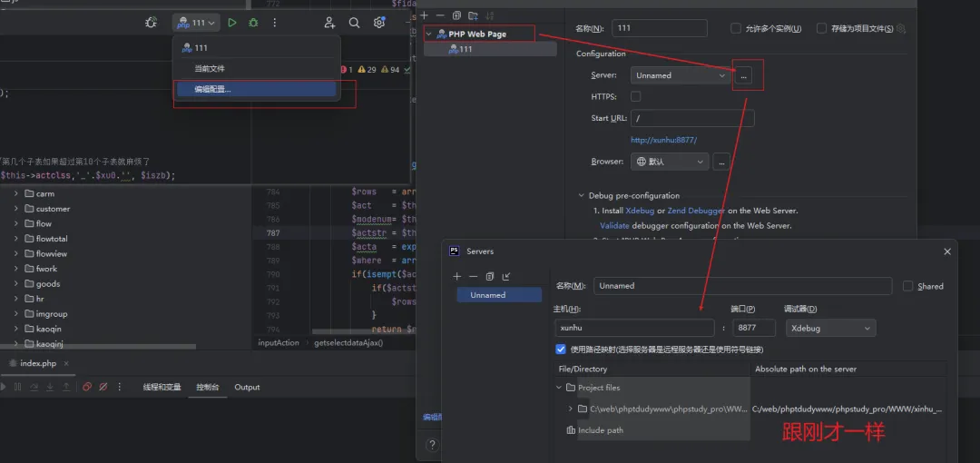Remove run configuration with minus icon

click(440, 15)
